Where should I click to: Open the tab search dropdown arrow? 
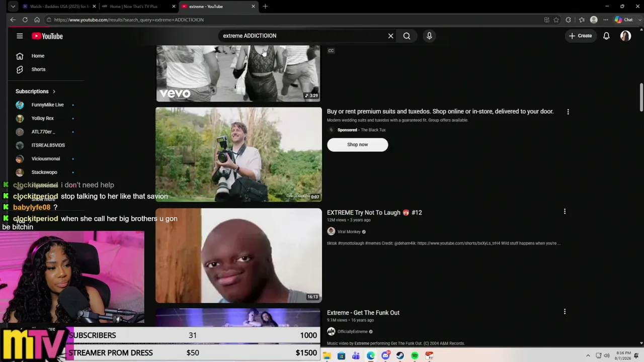pyautogui.click(x=13, y=7)
